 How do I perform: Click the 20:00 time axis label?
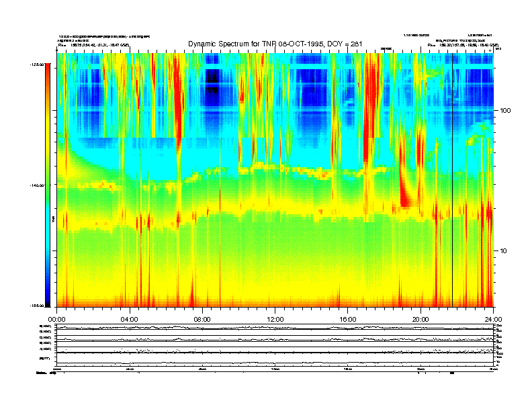[x=420, y=320]
